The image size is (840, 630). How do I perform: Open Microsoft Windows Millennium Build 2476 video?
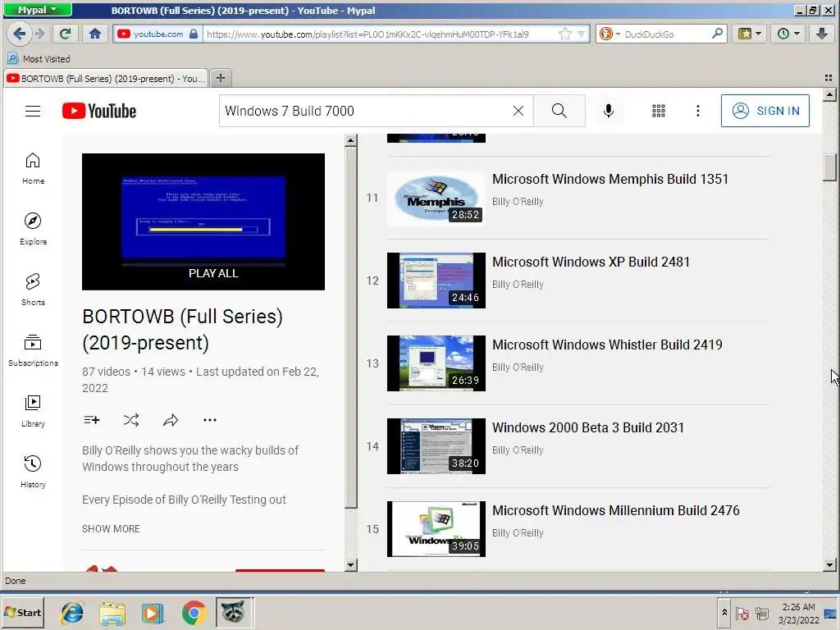tap(615, 510)
